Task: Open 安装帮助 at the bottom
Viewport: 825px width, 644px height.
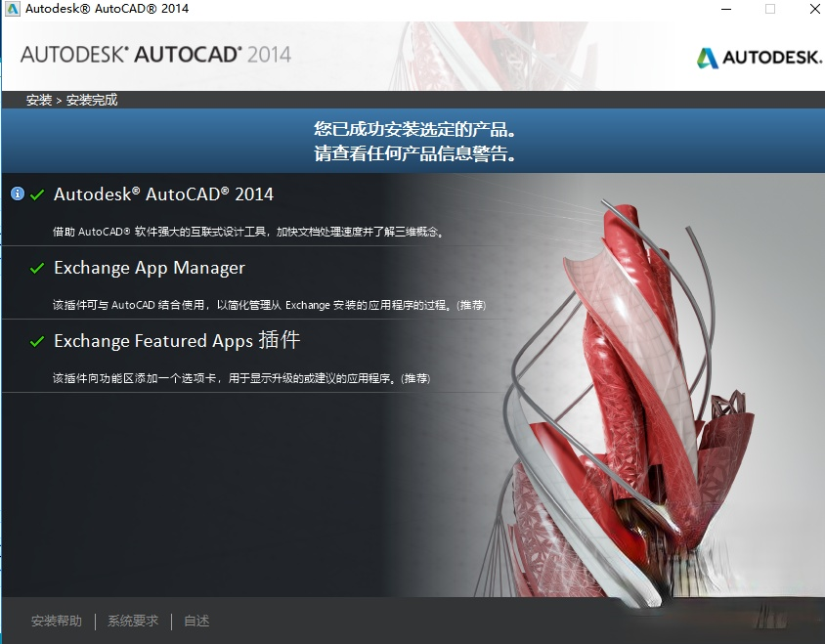Action: 59,621
